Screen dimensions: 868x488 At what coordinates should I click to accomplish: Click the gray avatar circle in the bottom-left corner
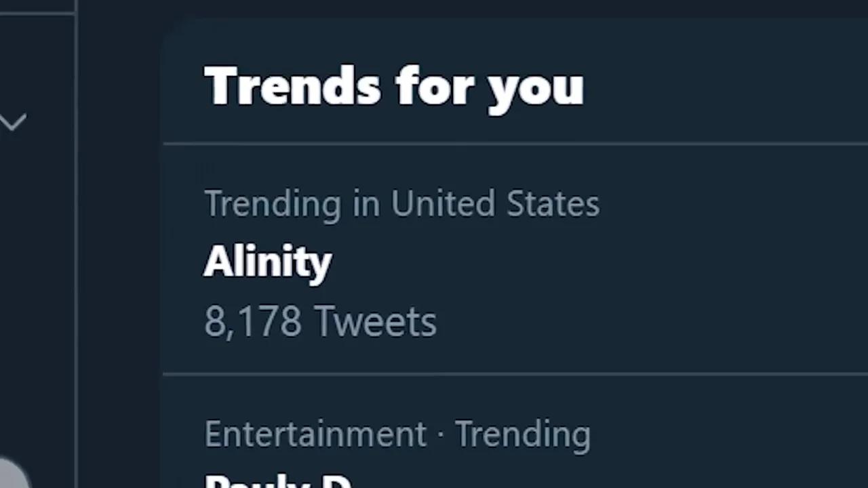click(11, 476)
